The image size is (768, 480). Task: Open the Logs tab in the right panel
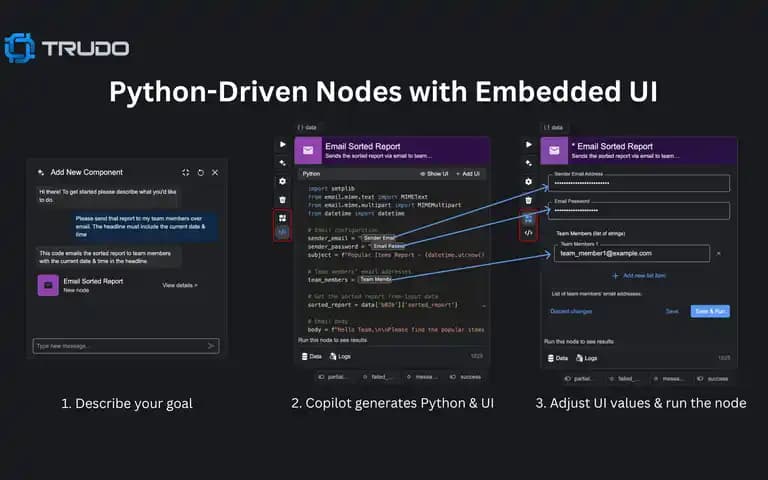point(587,358)
